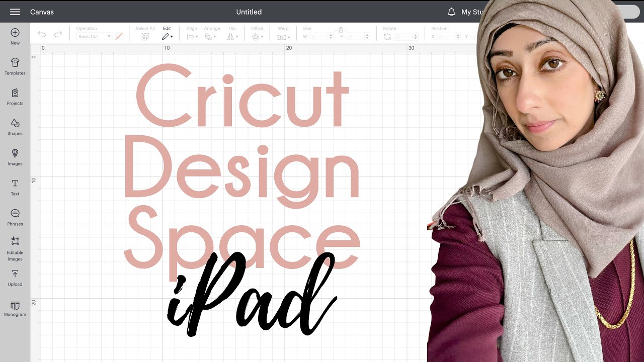Viewport: 644px width, 362px height.
Task: Open the notifications bell
Action: click(x=451, y=12)
